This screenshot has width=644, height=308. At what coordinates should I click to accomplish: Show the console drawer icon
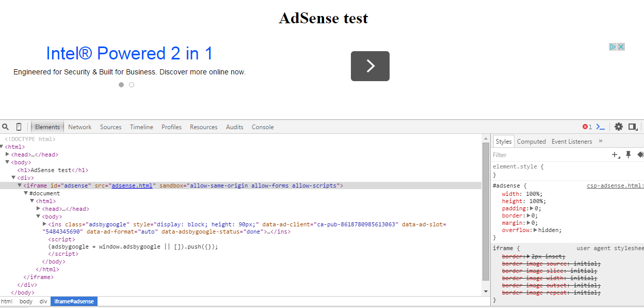pos(600,127)
